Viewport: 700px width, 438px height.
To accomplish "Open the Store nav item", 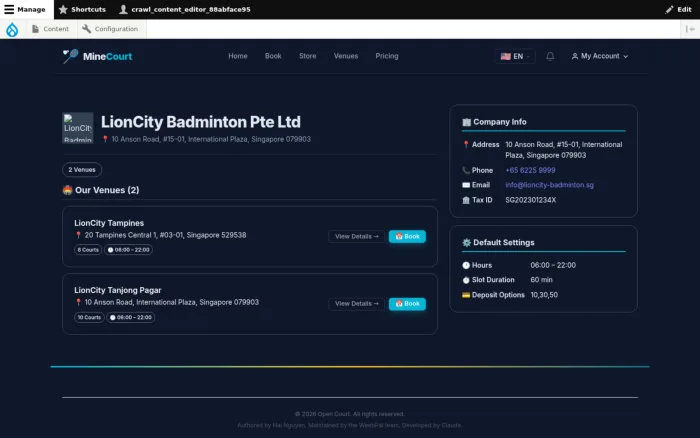I will point(308,56).
